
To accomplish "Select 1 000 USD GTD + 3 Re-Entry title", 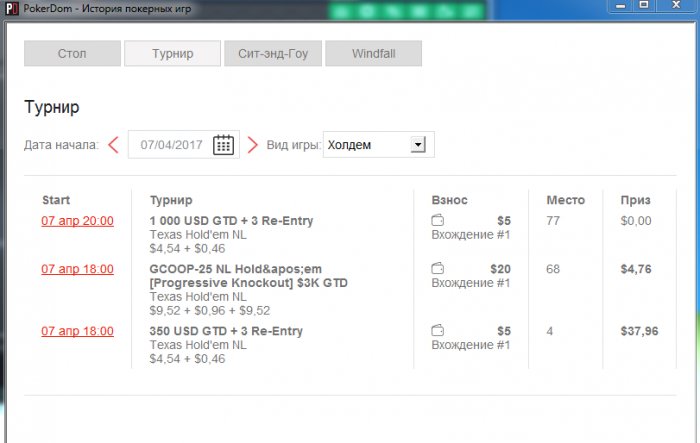I will point(231,221).
